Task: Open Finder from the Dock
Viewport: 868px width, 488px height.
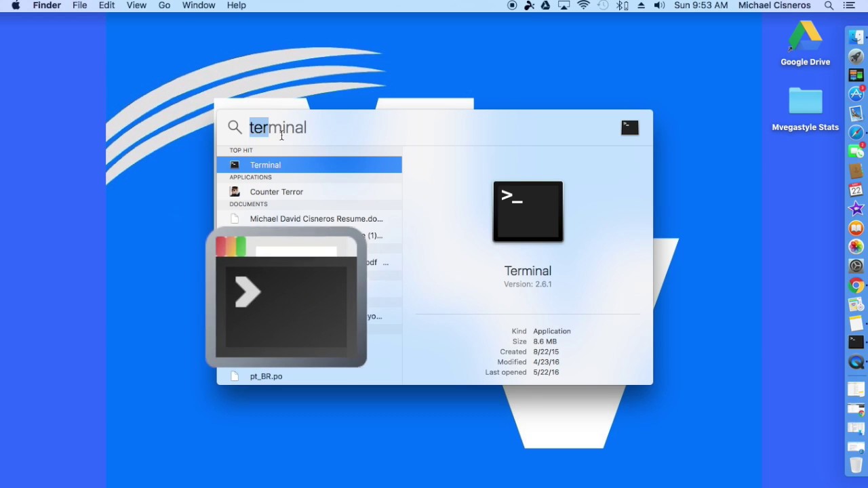Action: coord(856,37)
